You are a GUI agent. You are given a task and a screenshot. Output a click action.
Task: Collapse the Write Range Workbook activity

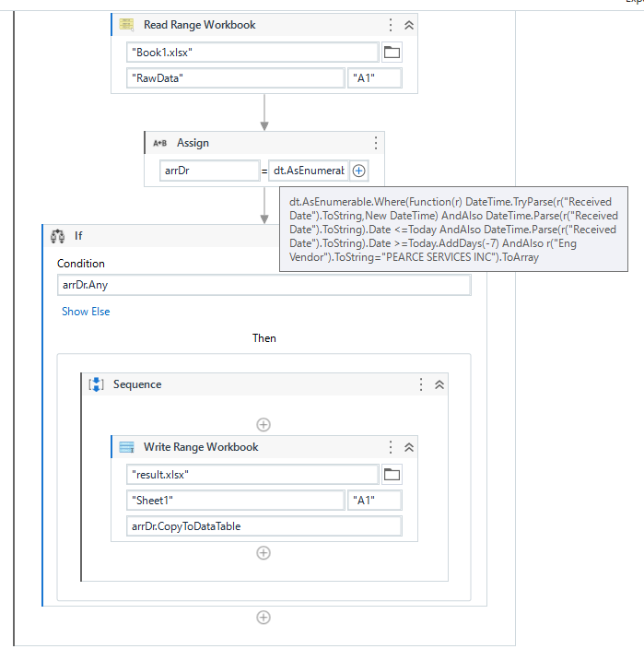pyautogui.click(x=409, y=447)
